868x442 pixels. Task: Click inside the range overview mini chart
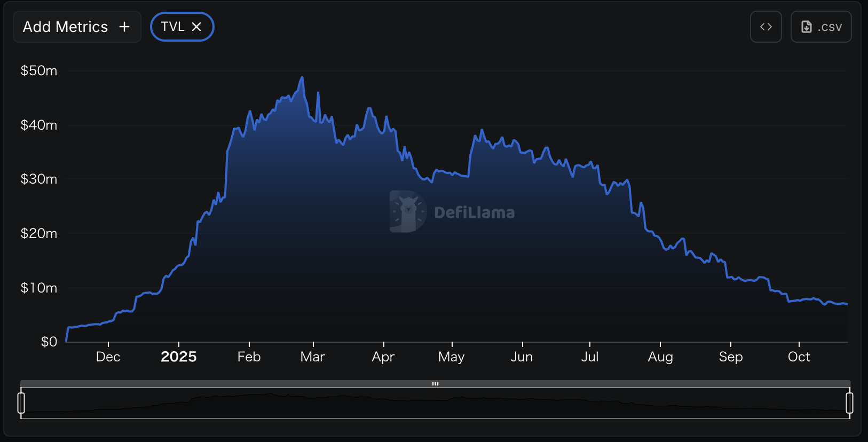point(435,403)
